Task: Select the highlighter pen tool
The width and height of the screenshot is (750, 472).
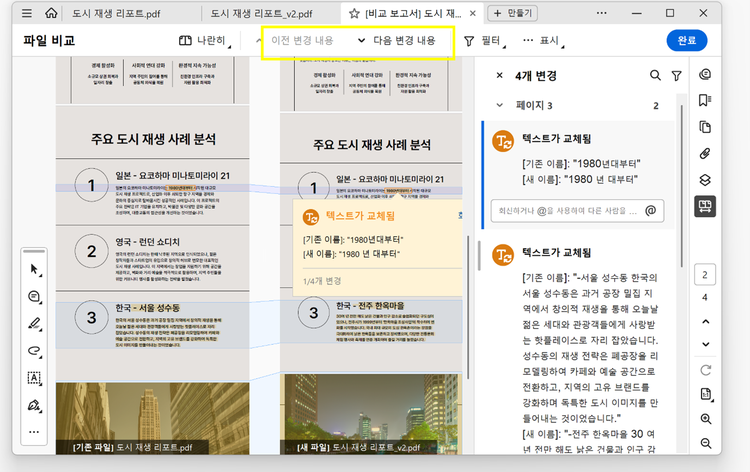Action: pos(34,324)
